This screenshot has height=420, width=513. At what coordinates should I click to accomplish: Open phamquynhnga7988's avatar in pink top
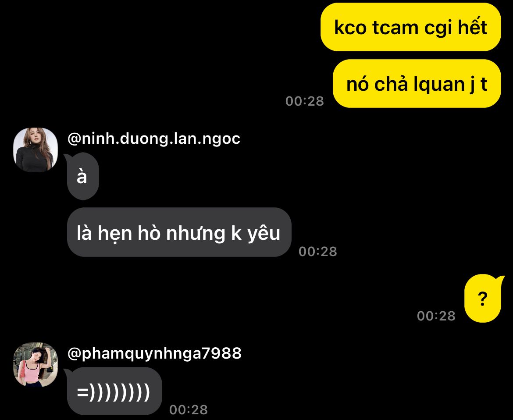coord(36,365)
